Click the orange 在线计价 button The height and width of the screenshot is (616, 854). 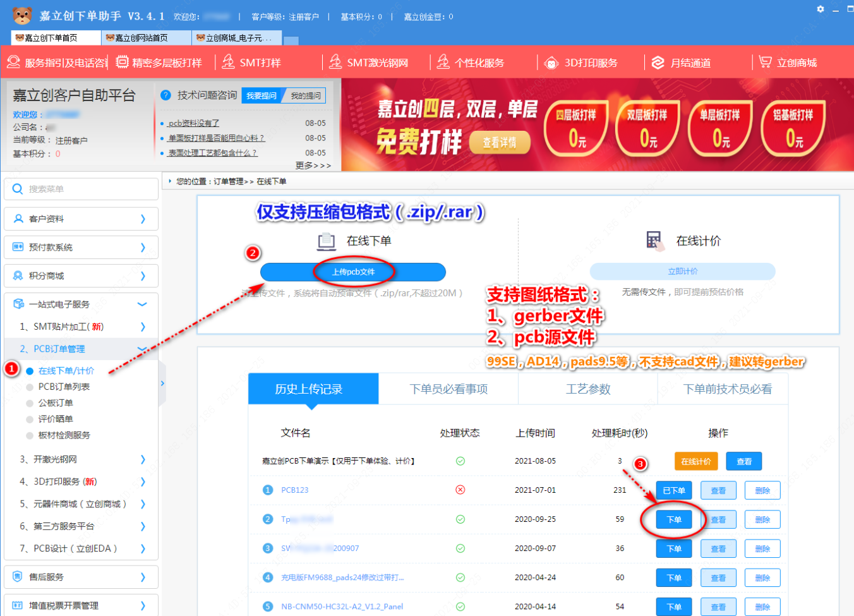[x=695, y=461]
